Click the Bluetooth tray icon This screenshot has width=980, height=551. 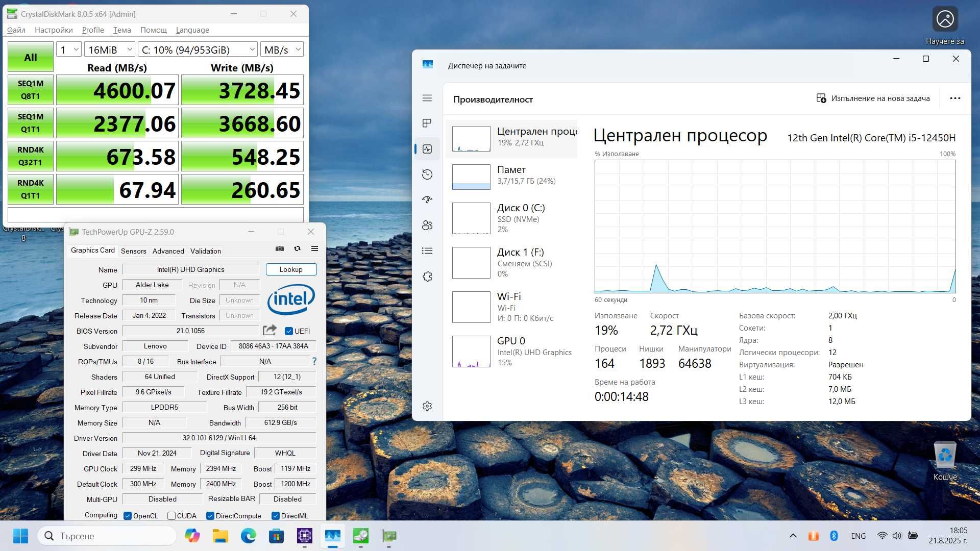click(834, 536)
